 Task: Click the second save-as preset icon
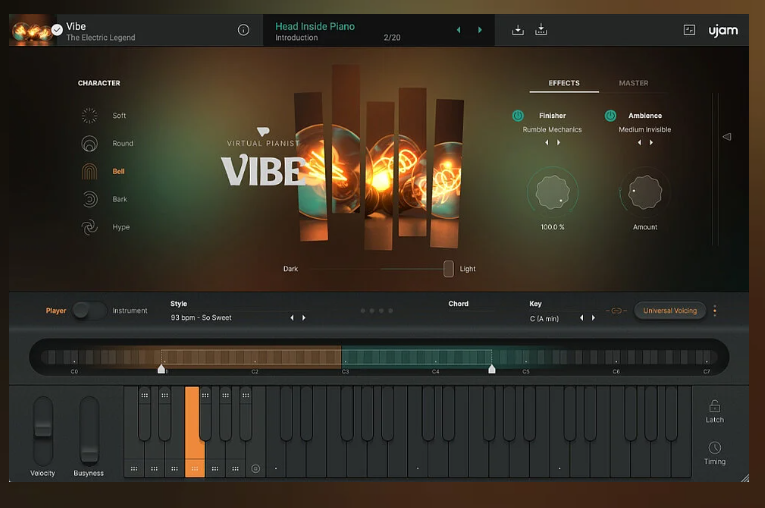point(541,30)
